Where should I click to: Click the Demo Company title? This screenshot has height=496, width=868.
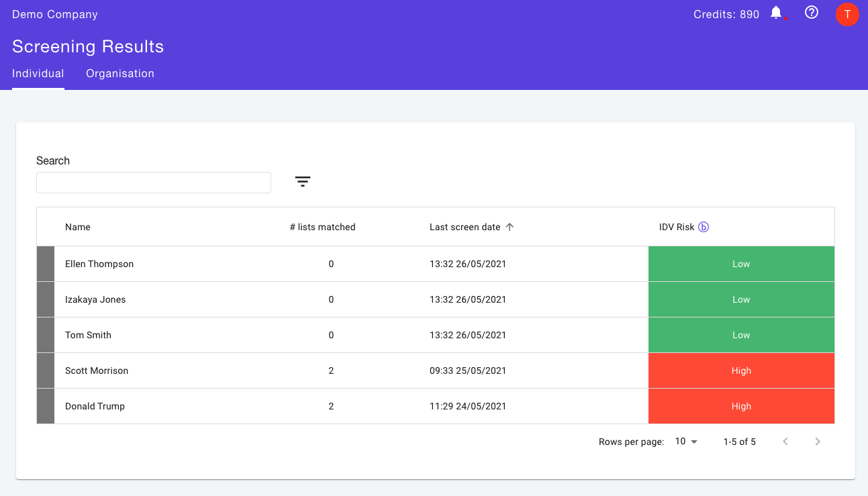coord(55,14)
